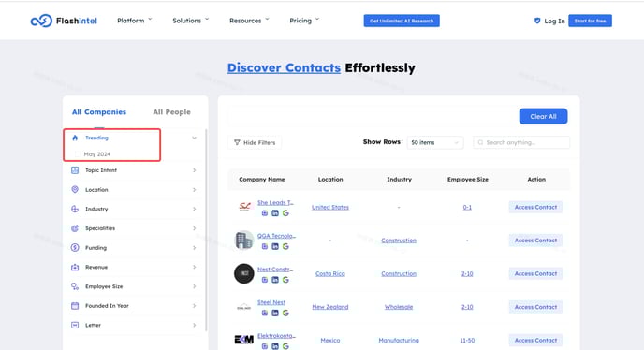The width and height of the screenshot is (644, 350).
Task: Expand the Topic Intent filter
Action: (195, 170)
